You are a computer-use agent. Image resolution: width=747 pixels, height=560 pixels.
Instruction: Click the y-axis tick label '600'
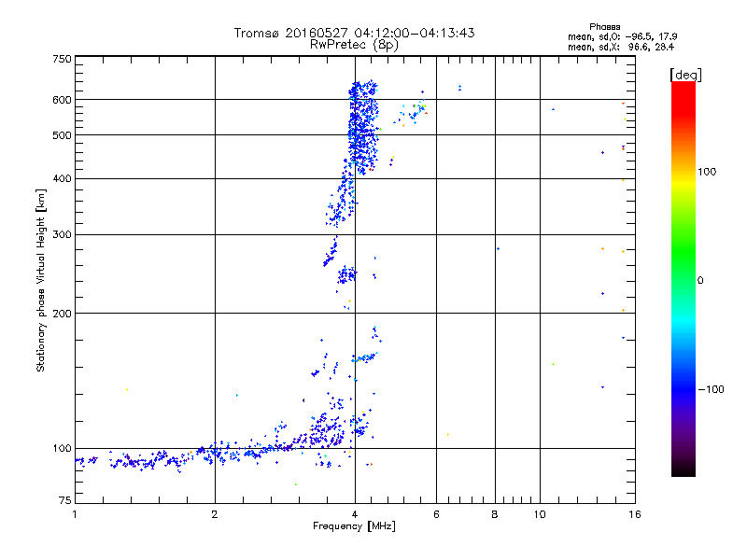(62, 100)
